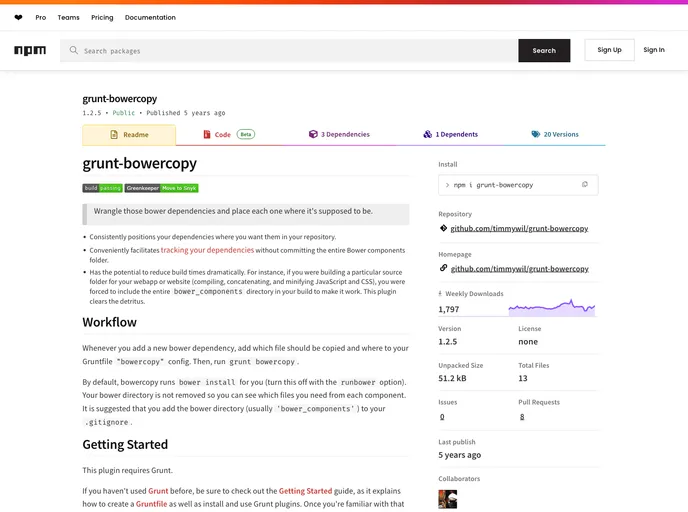Click the Version value 1.2.5 in sidebar
Image resolution: width=688 pixels, height=512 pixels.
tap(448, 342)
